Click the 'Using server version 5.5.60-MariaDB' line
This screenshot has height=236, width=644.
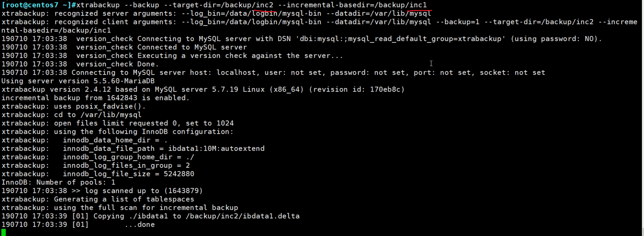[78, 81]
